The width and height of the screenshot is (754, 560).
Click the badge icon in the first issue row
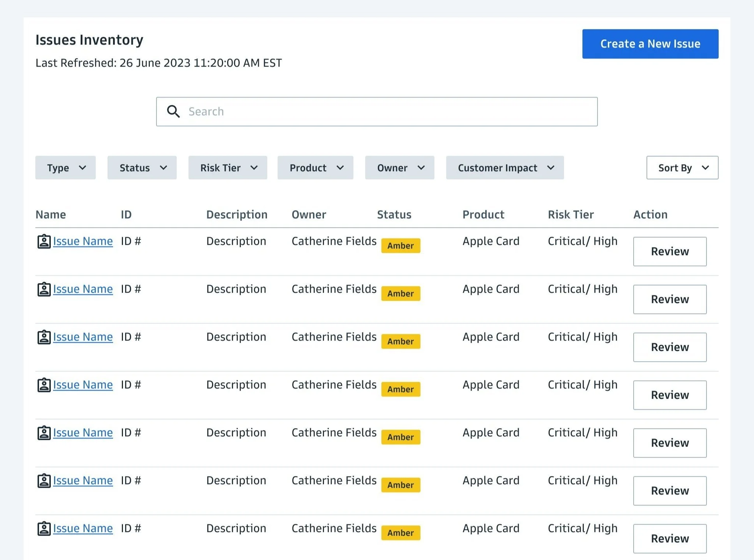(x=44, y=242)
